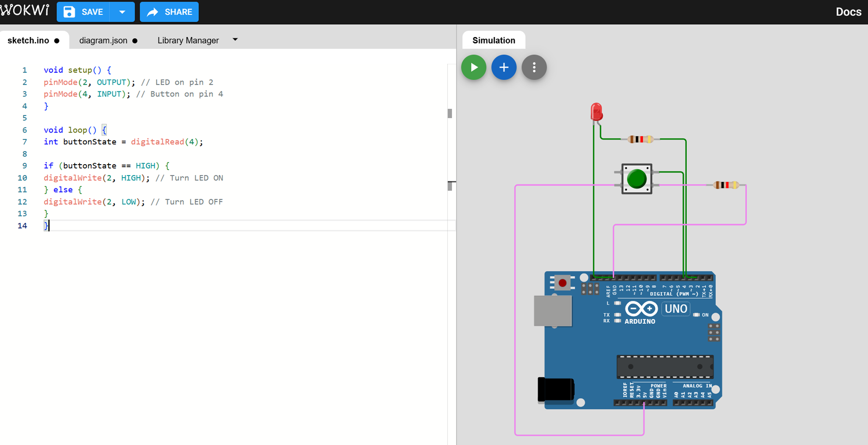Viewport: 868px width, 445px height.
Task: Click on 'digitalWrite(2, LOW);' code
Action: click(94, 202)
